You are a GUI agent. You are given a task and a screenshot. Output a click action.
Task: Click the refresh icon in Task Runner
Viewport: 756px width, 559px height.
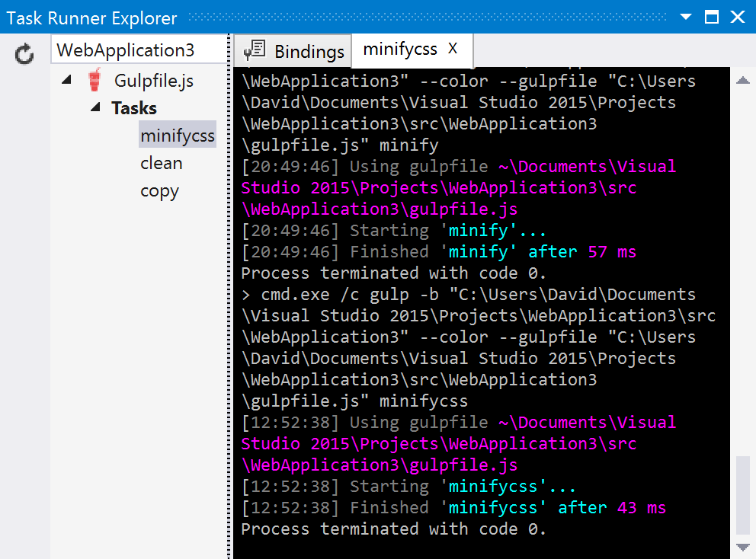tap(24, 54)
